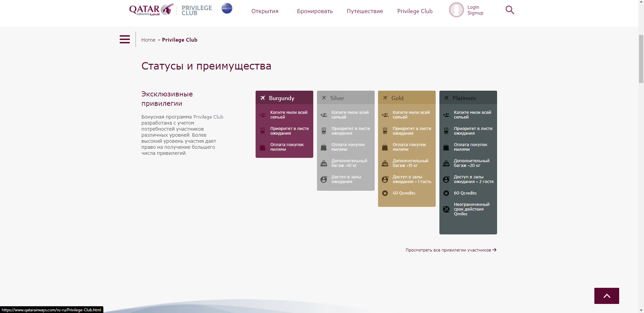The width and height of the screenshot is (644, 313).
Task: Click 60 Qcredits star icon in Platinum
Action: 446,193
